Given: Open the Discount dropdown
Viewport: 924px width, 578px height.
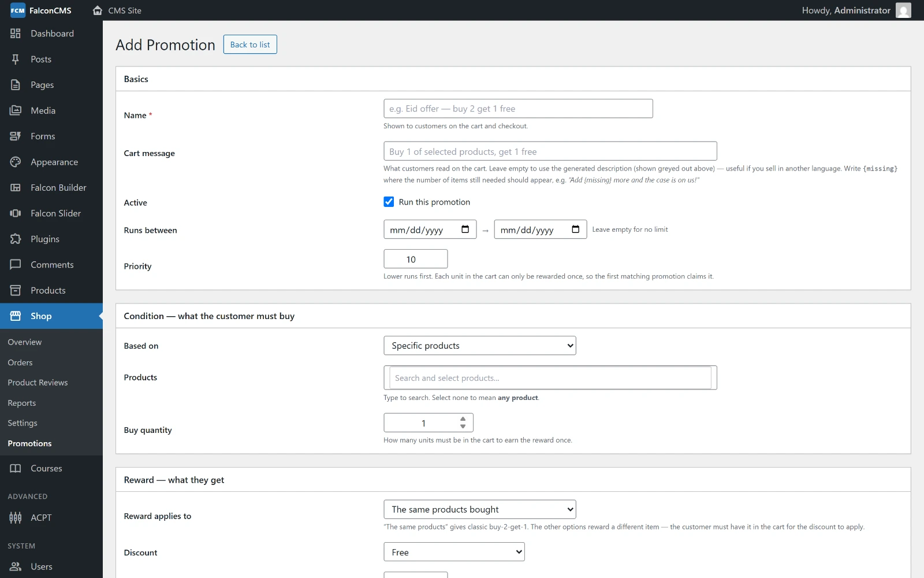Looking at the screenshot, I should tap(454, 552).
